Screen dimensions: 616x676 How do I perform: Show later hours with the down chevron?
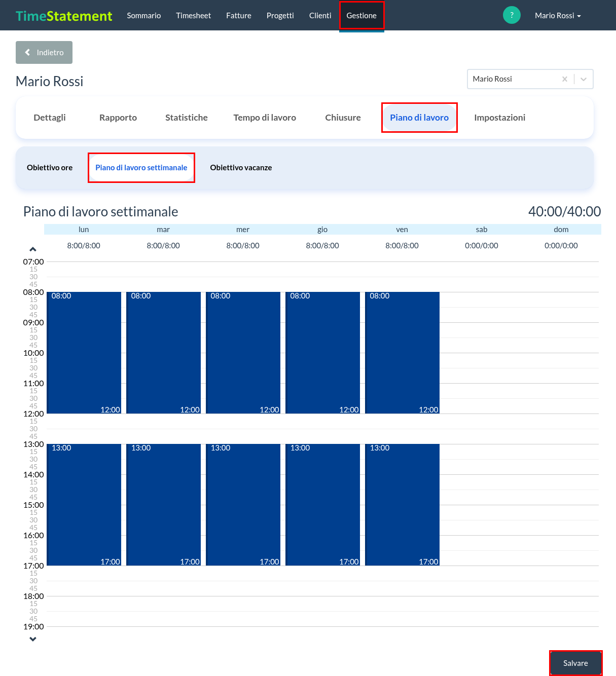[33, 639]
